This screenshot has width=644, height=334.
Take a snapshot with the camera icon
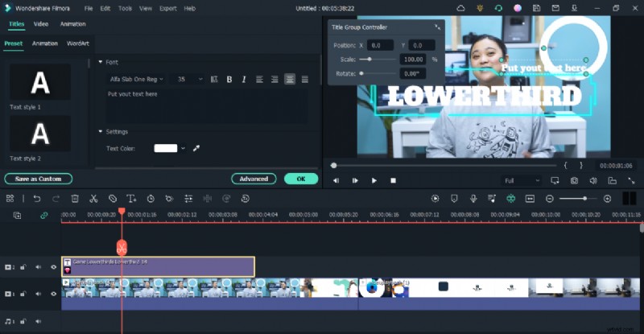click(x=595, y=180)
